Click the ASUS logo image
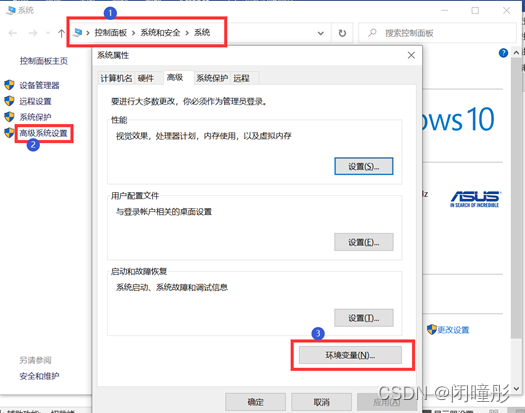Image resolution: width=525 pixels, height=413 pixels. point(475,199)
